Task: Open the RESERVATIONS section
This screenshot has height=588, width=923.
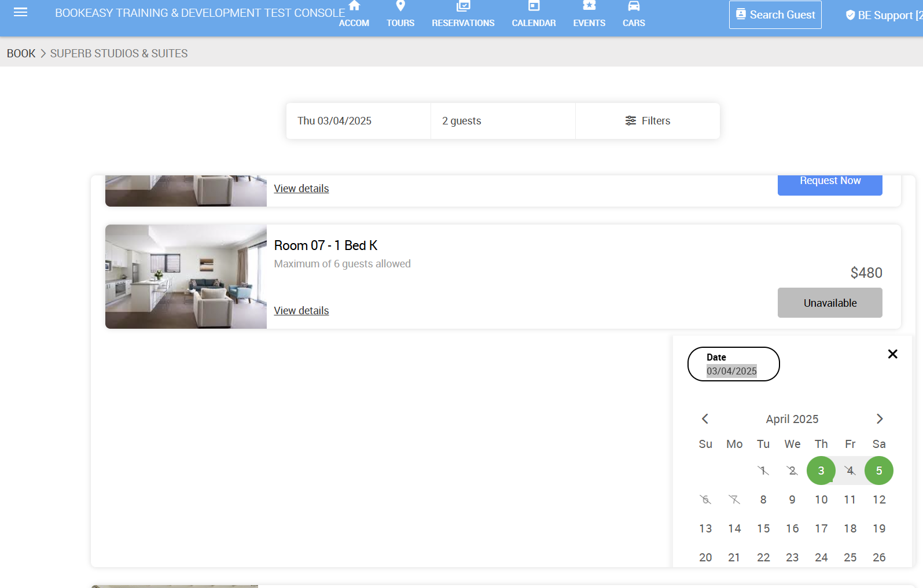Action: coord(463,14)
